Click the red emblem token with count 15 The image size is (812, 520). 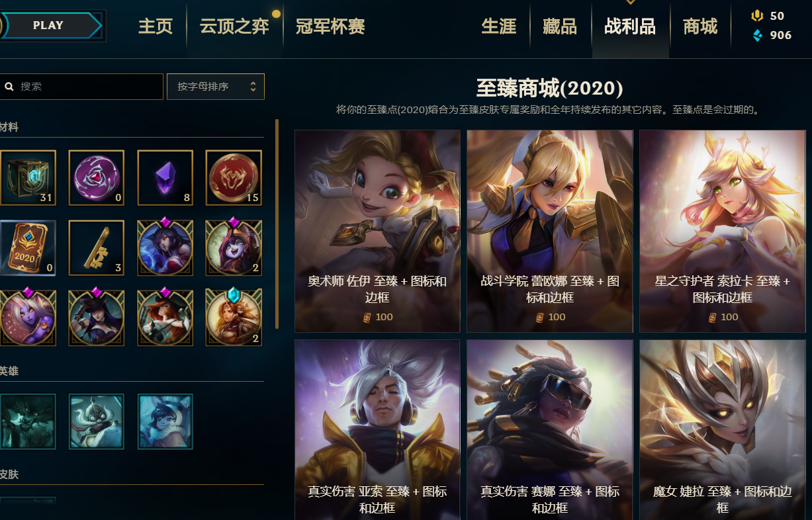click(x=234, y=177)
